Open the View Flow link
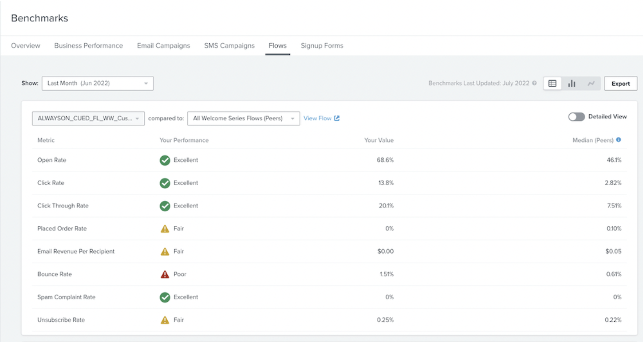 coord(318,118)
